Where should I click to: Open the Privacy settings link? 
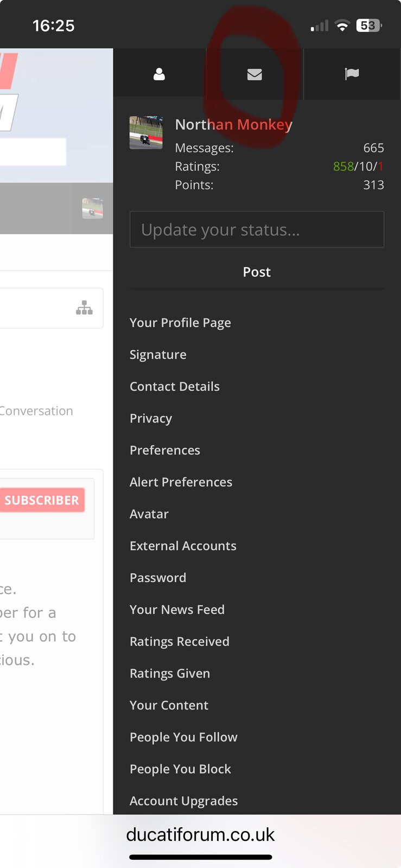tap(151, 418)
